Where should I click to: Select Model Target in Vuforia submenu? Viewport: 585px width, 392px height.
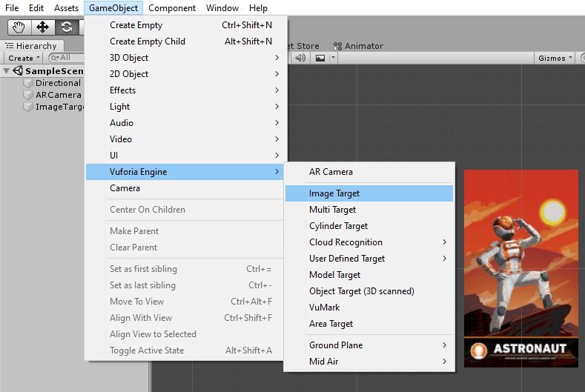pyautogui.click(x=369, y=275)
